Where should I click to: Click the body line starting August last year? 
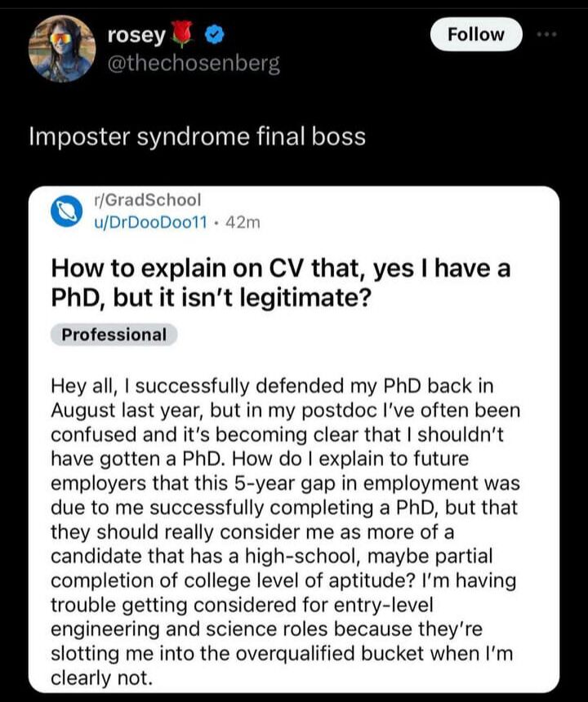286,411
